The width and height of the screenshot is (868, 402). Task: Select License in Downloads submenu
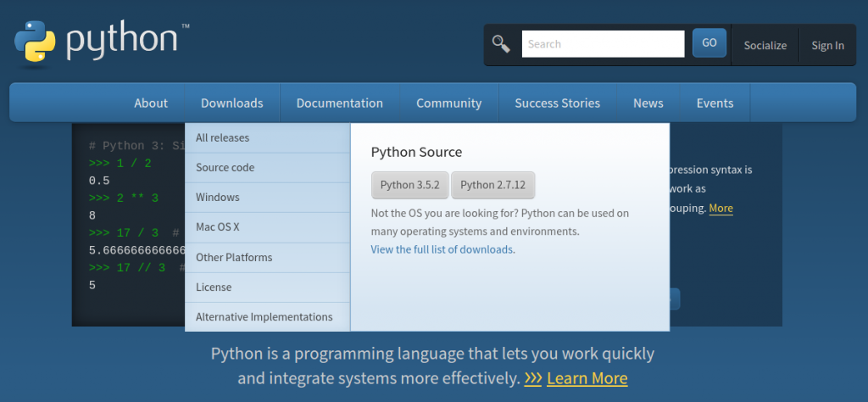[267, 288]
